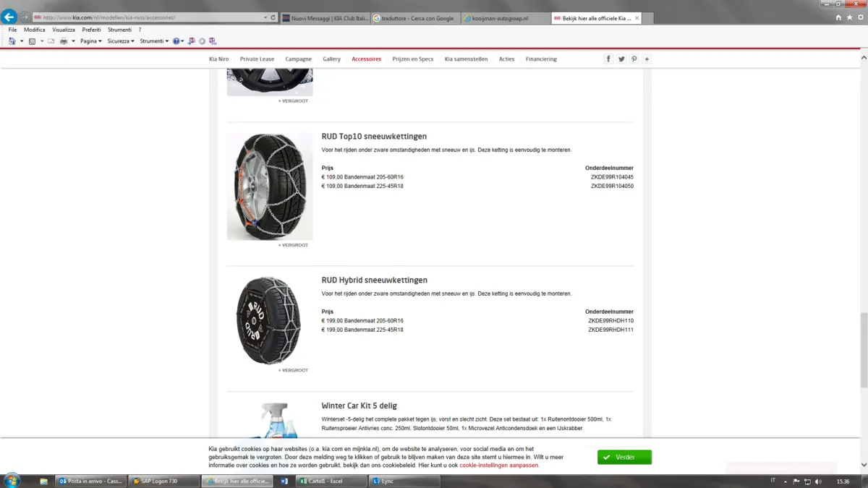
Task: Open SAP Logon 730 taskbar item
Action: point(163,481)
